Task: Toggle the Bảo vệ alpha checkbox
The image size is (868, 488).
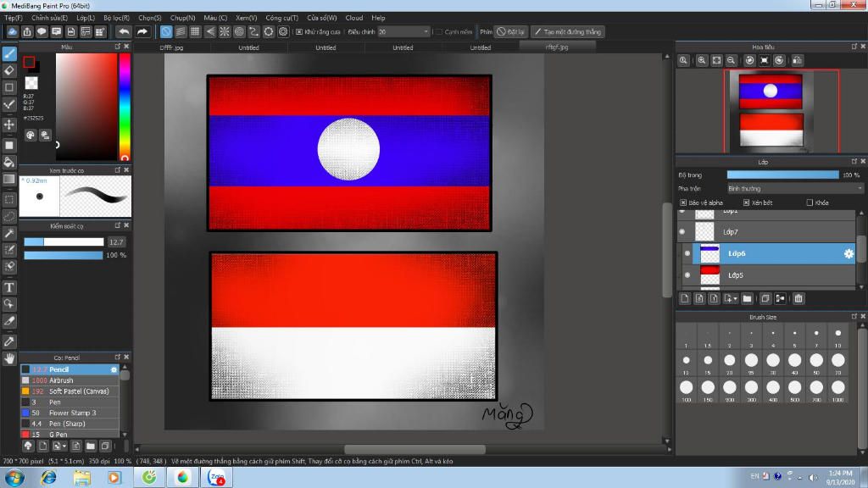Action: (x=683, y=202)
